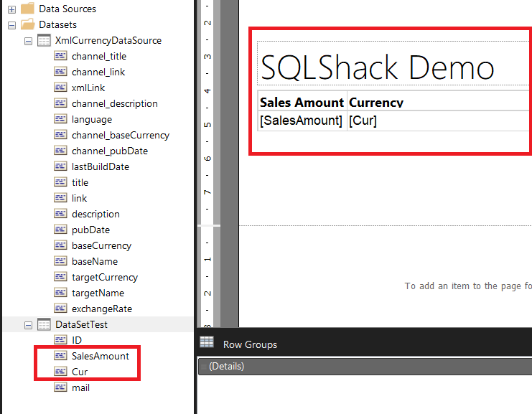Select the language field
Viewport: 532px width, 414px height.
tap(92, 119)
